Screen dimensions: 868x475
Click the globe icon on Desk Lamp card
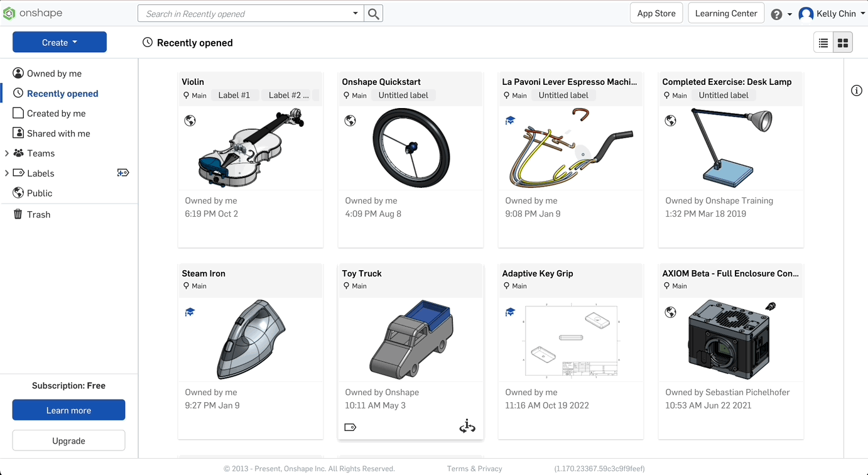tap(671, 121)
